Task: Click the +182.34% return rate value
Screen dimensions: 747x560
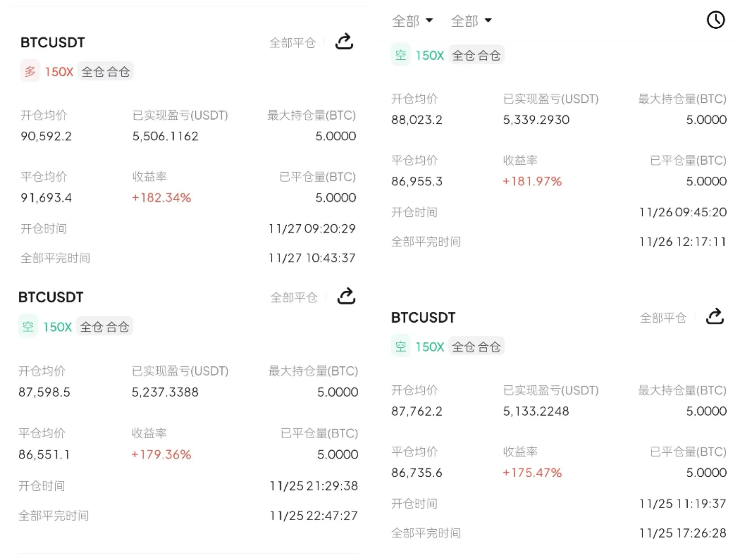Action: [x=162, y=198]
